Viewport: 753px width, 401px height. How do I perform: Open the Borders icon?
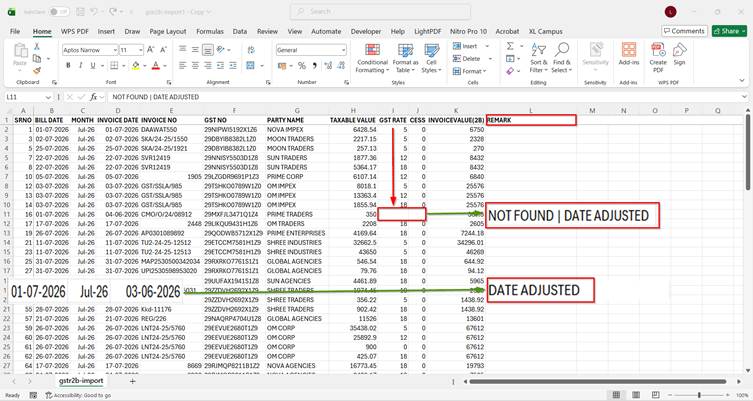point(114,65)
